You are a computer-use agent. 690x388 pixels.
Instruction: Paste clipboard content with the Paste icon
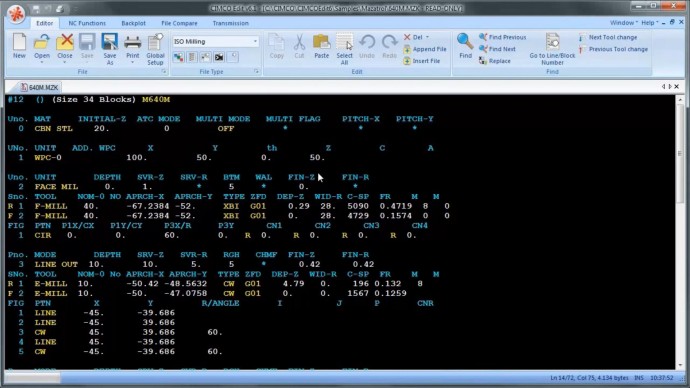pyautogui.click(x=321, y=46)
